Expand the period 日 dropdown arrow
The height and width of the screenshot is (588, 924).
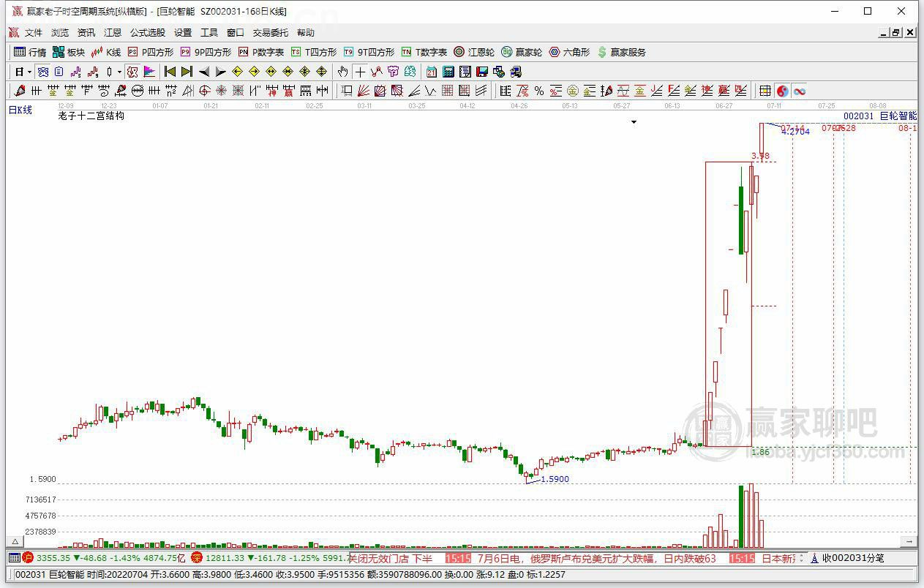(x=30, y=72)
